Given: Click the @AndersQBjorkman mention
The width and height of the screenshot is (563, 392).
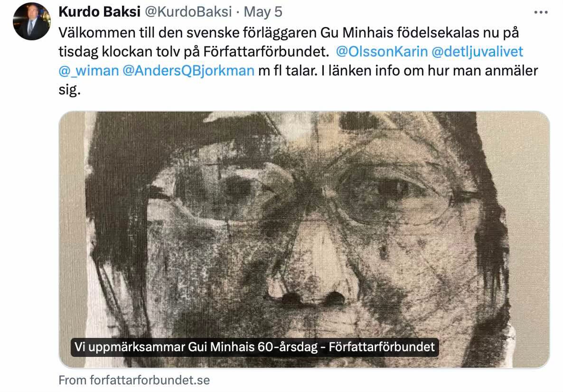Looking at the screenshot, I should point(188,71).
